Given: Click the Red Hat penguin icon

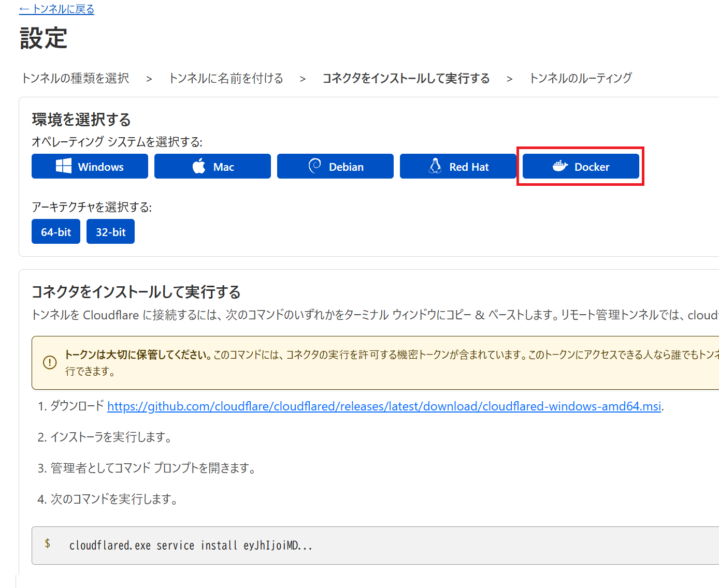Looking at the screenshot, I should click(x=435, y=166).
